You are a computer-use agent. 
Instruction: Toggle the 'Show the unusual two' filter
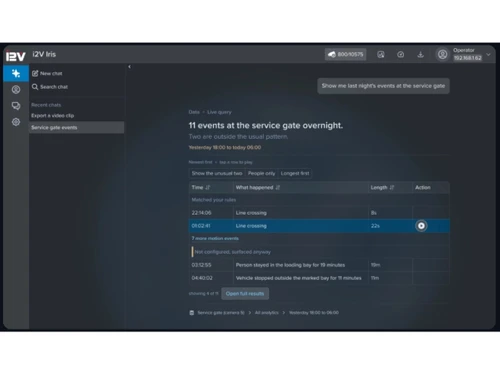pyautogui.click(x=217, y=173)
